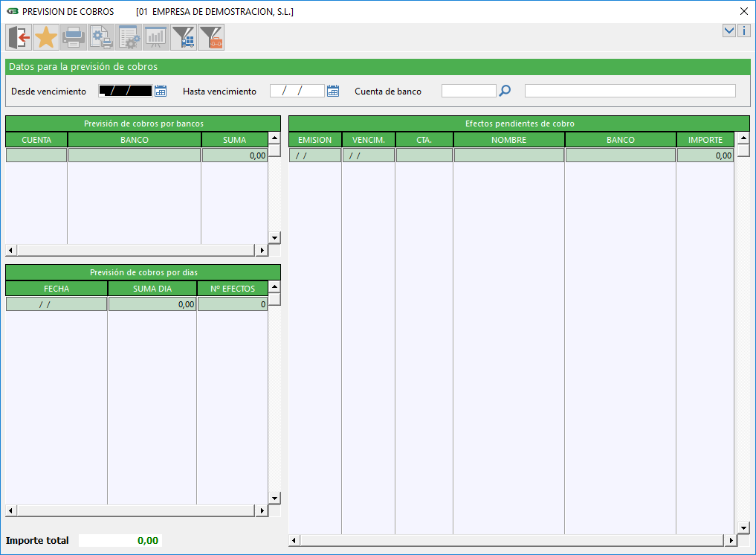Click the exit door icon in toolbar

click(19, 37)
